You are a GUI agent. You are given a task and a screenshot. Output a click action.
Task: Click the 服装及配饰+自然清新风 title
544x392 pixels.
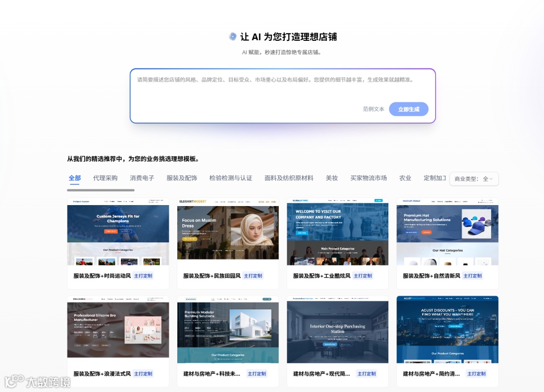point(432,276)
